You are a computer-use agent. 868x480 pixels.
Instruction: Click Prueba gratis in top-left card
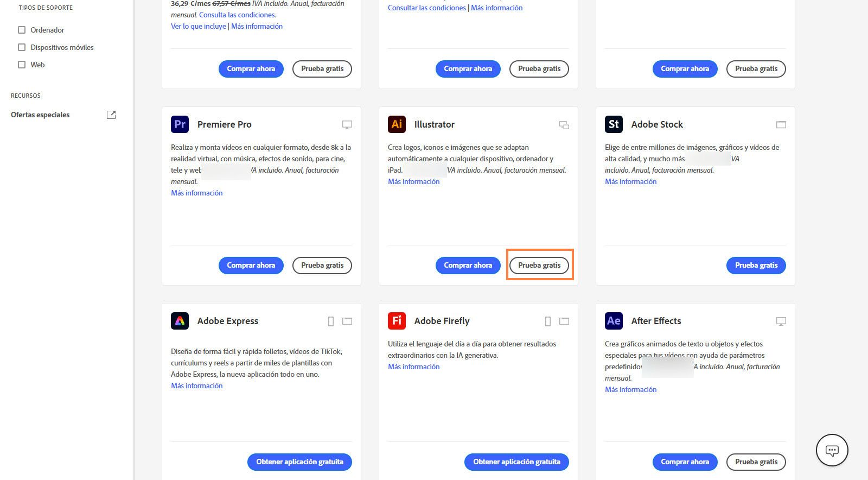click(322, 69)
